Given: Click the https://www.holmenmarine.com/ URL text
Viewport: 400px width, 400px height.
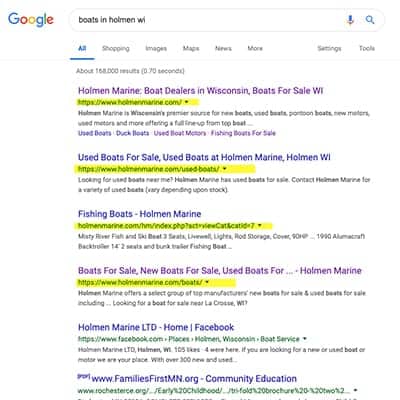Looking at the screenshot, I should click(130, 102).
